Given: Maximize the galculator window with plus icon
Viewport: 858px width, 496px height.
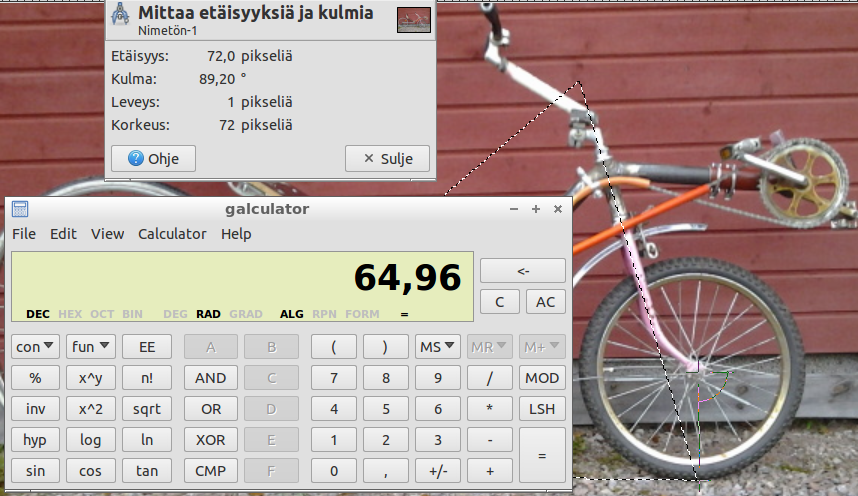Looking at the screenshot, I should [x=536, y=209].
